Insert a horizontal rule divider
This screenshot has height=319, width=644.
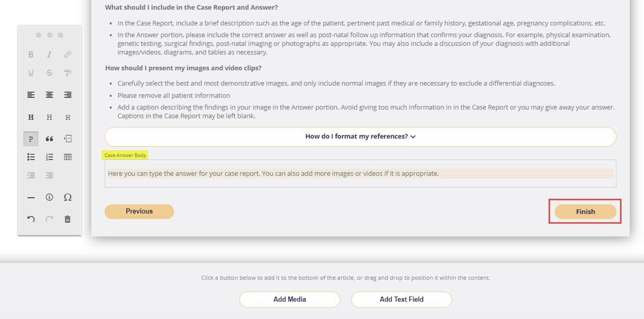tap(31, 197)
